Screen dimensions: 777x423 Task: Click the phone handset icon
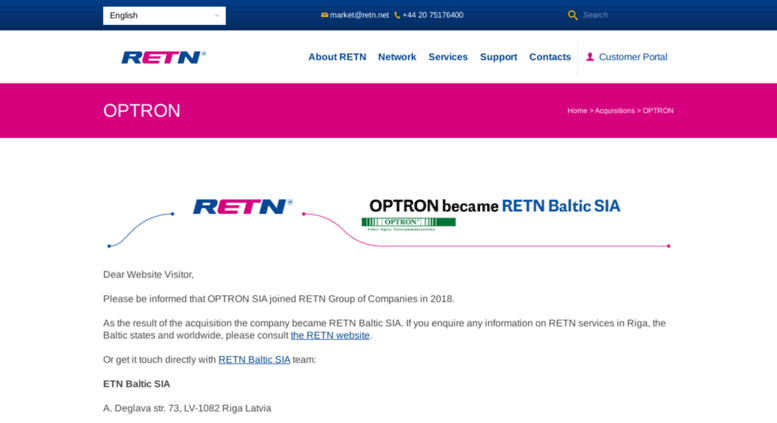pos(397,15)
